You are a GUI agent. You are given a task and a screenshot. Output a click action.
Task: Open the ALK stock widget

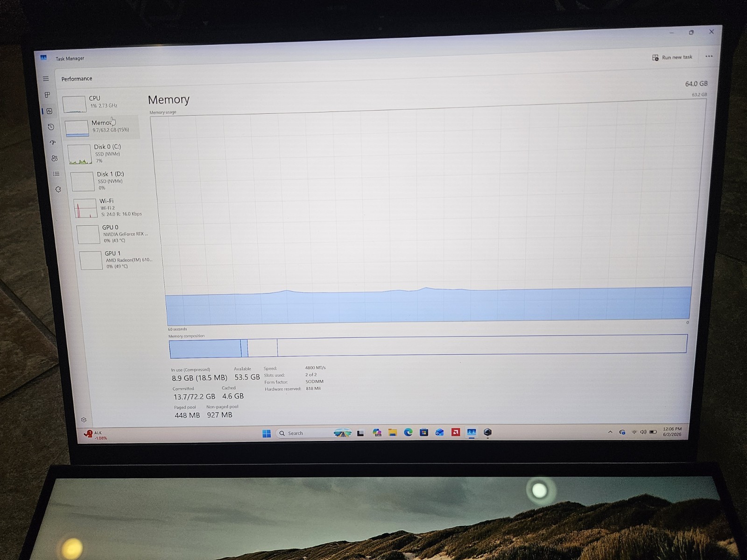click(x=96, y=435)
